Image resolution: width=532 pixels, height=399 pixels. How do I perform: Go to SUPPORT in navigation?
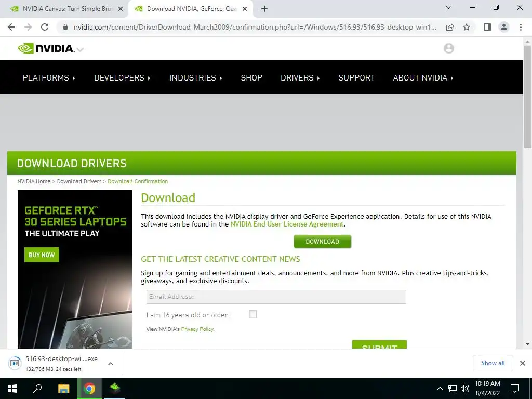[x=356, y=78]
